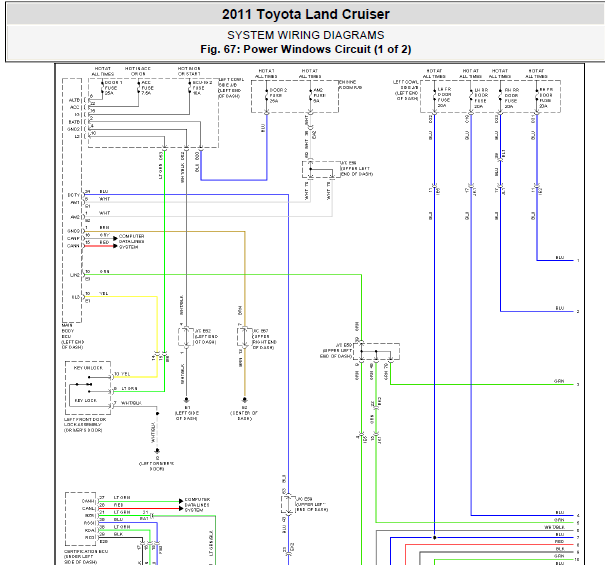The height and width of the screenshot is (565, 605).
Task: Click the KEY LOCK switch label
Action: coord(86,401)
